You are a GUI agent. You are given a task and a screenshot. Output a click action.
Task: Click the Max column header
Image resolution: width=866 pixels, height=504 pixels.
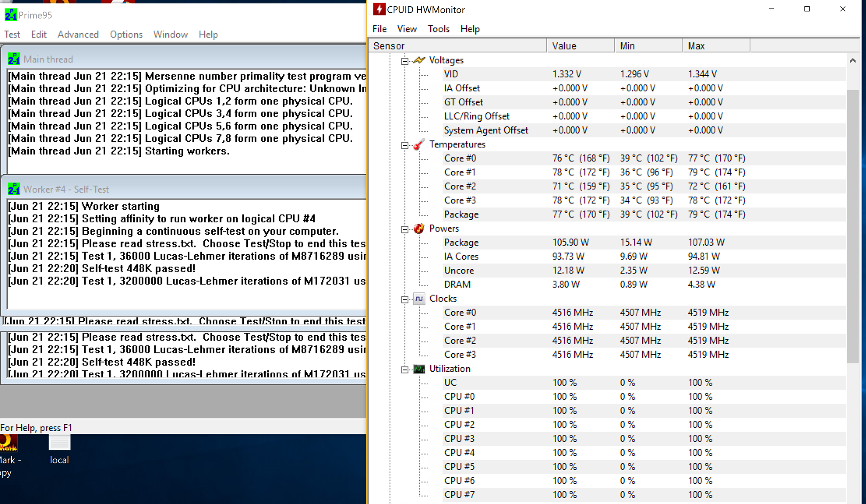pos(716,46)
